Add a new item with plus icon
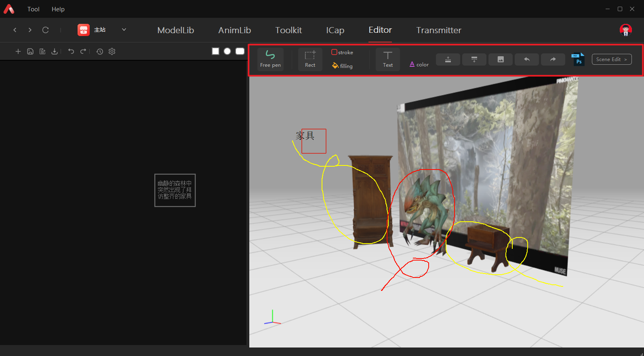The width and height of the screenshot is (644, 356). click(18, 51)
